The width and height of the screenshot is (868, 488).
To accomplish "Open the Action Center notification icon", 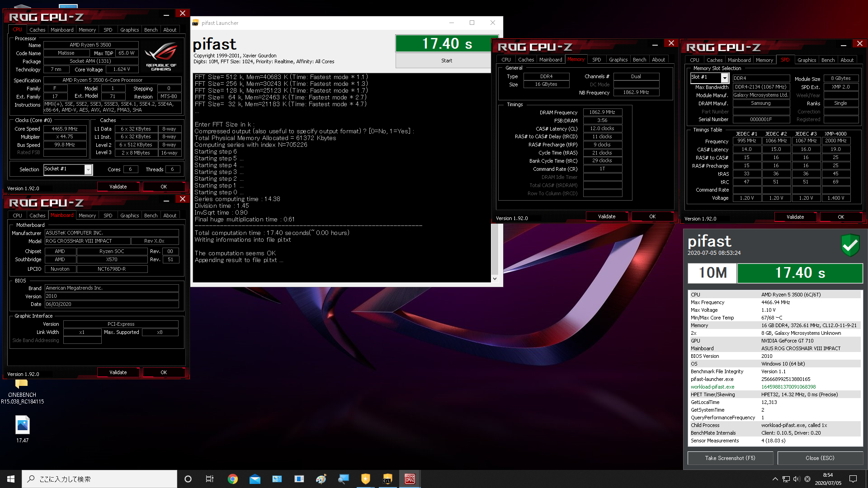I will (853, 479).
